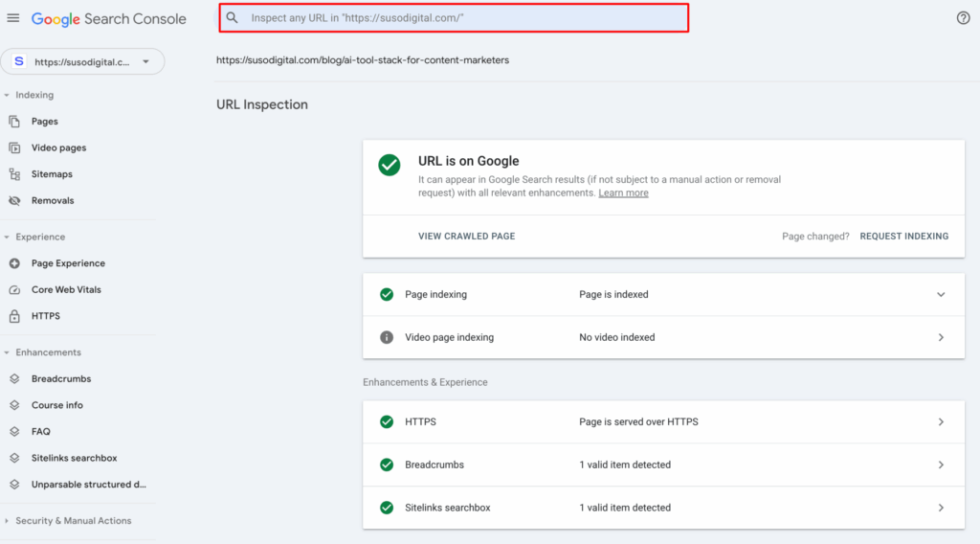
Task: Open HTTPS details arrow in results
Action: [941, 422]
